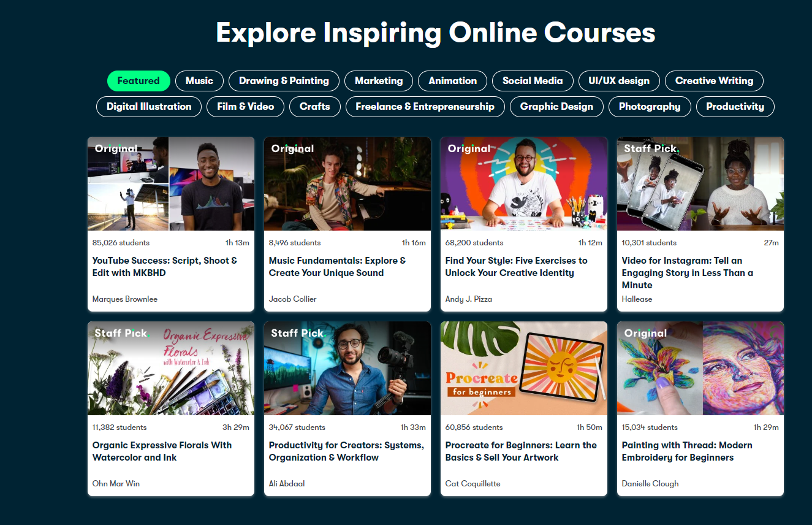Viewport: 812px width, 525px height.
Task: Click the '85,026 students' count
Action: (x=121, y=243)
